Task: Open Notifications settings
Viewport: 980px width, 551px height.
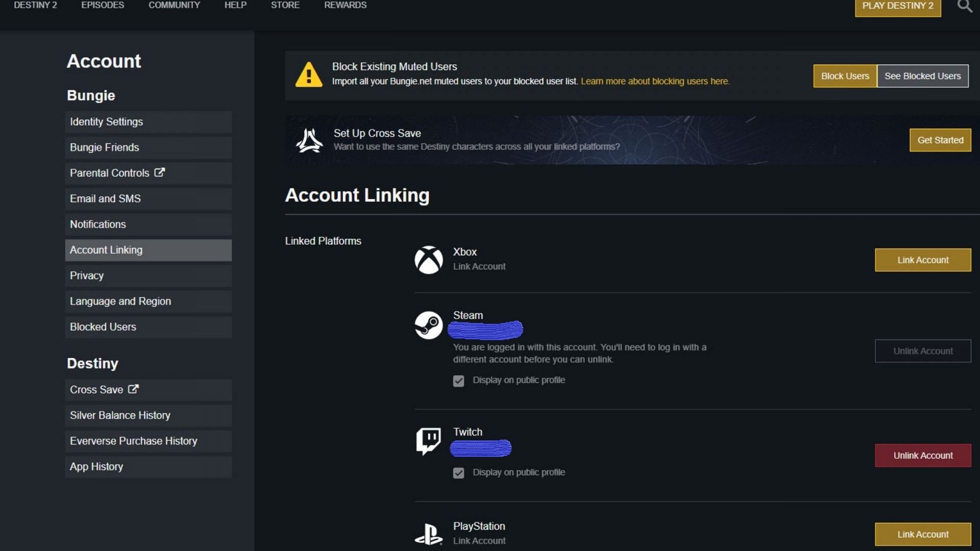Action: (x=149, y=224)
